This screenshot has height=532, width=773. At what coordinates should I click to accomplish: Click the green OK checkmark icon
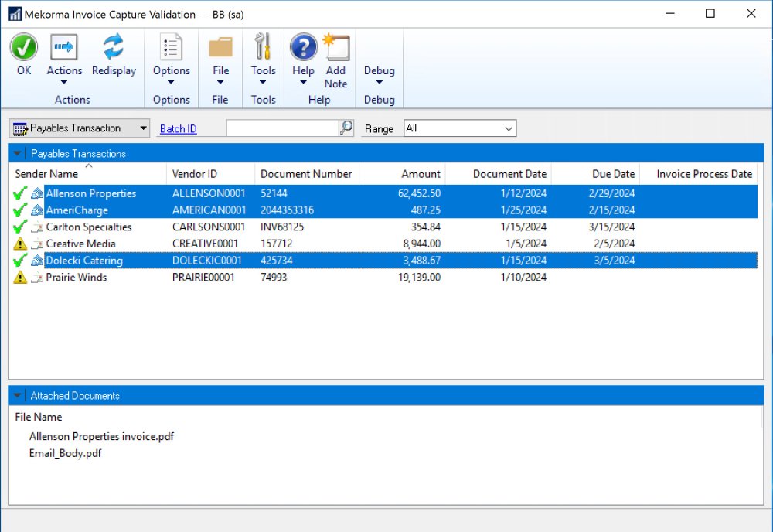click(x=24, y=48)
